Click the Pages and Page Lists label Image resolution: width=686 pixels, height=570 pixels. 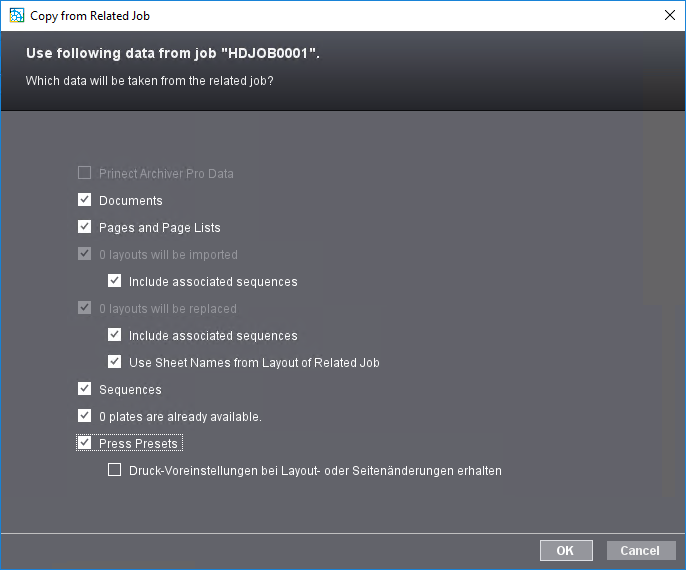point(159,227)
